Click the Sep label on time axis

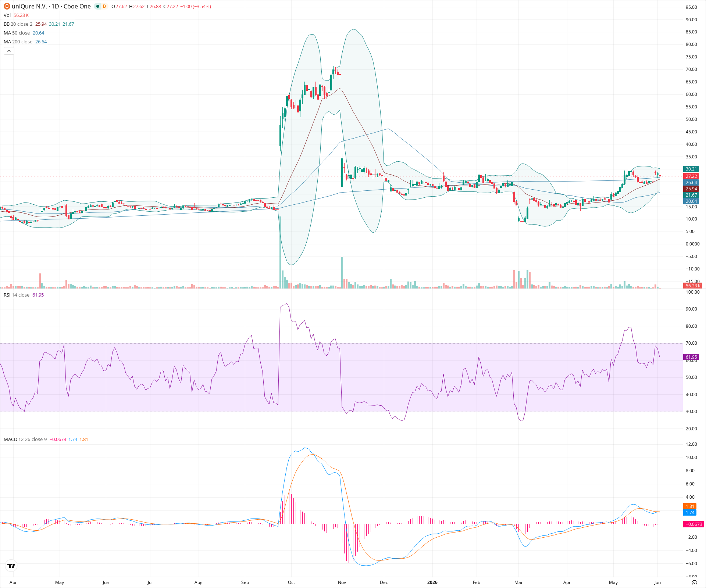[x=245, y=582]
